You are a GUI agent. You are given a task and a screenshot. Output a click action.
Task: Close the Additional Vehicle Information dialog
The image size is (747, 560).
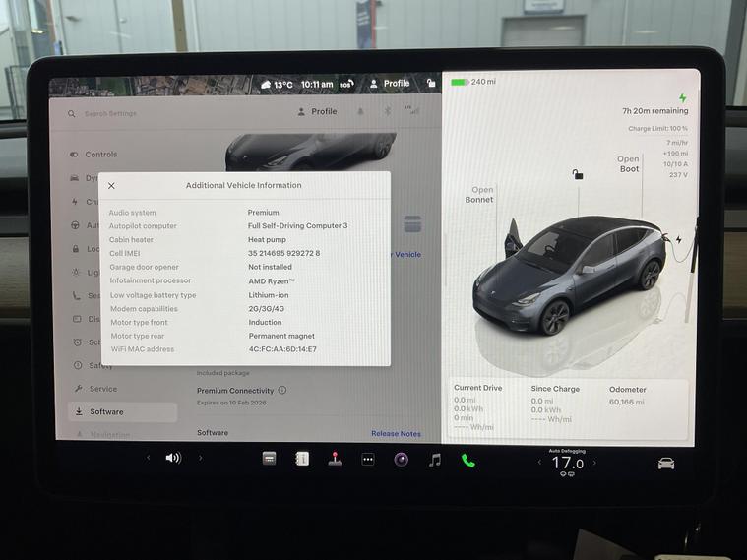(x=111, y=185)
